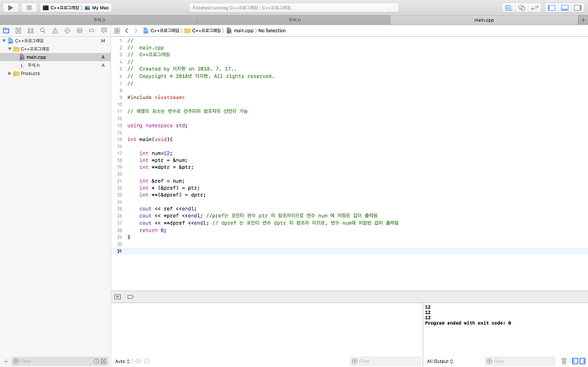Show the Find navigator
The height and width of the screenshot is (367, 588).
tap(43, 30)
